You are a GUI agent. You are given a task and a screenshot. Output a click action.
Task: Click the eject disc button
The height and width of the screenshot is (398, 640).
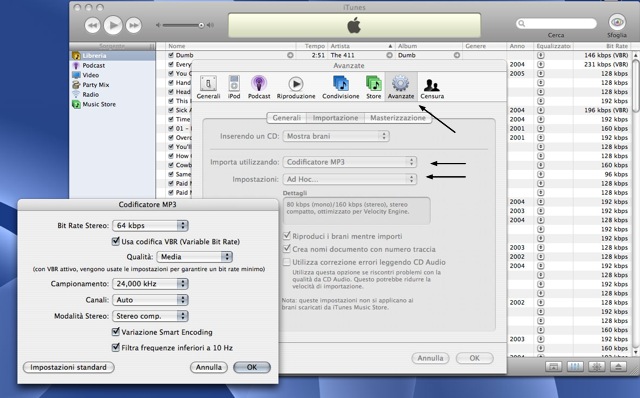click(618, 367)
